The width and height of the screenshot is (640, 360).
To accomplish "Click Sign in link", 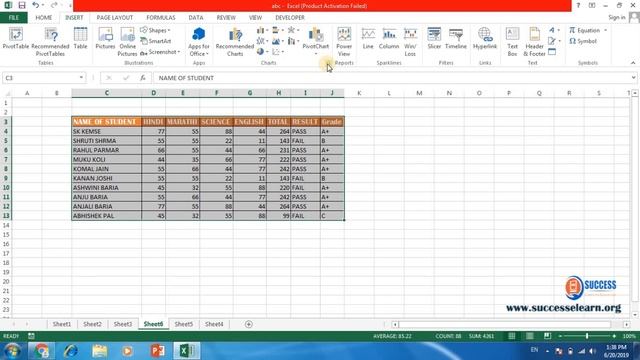I will 617,17.
